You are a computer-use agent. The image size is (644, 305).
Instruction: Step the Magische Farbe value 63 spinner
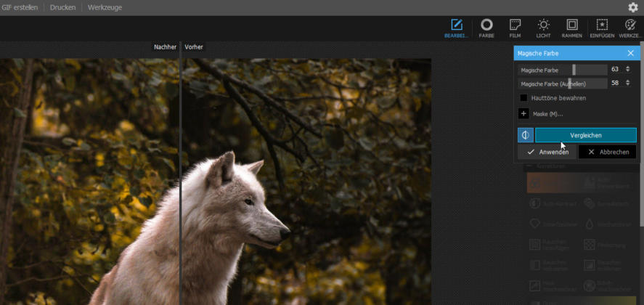pyautogui.click(x=627, y=70)
